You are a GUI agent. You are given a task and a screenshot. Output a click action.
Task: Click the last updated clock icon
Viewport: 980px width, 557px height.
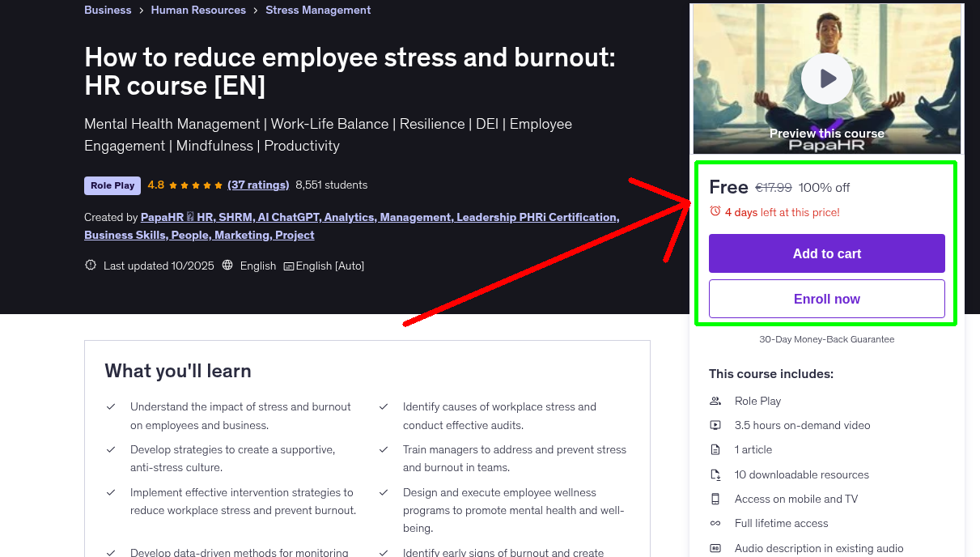pyautogui.click(x=90, y=265)
